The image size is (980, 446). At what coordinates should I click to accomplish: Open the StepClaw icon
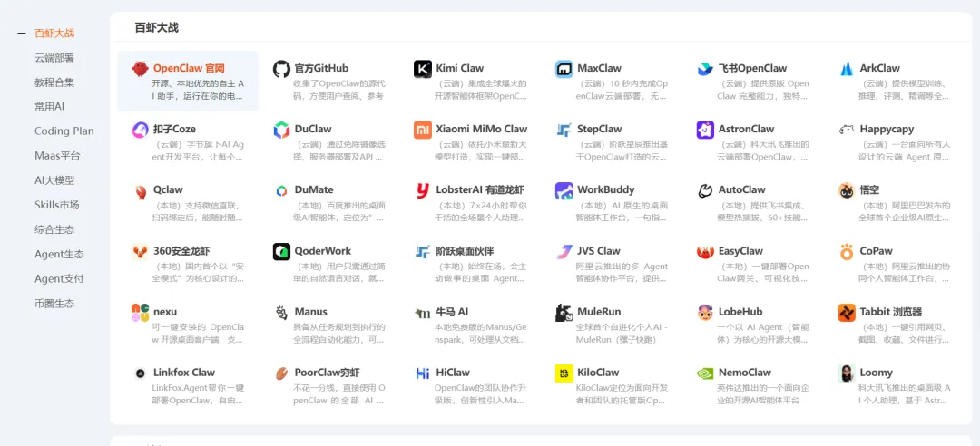point(564,130)
